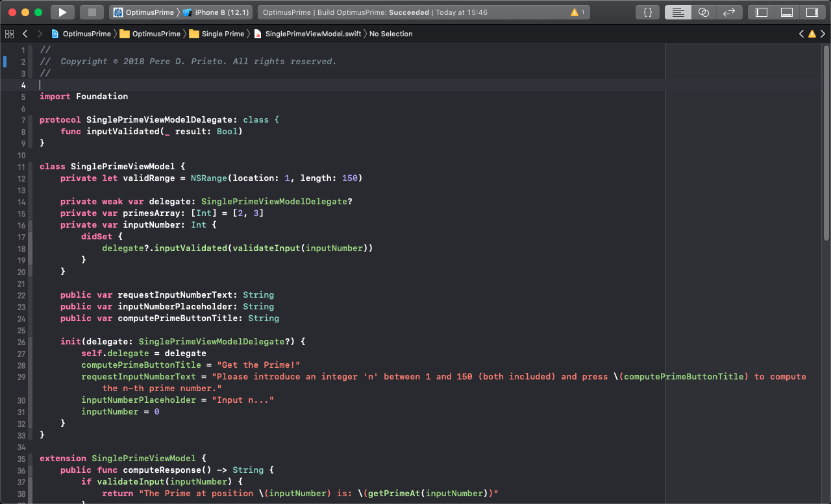The height and width of the screenshot is (504, 831).
Task: Switch to the Assistant editor
Action: (x=704, y=11)
